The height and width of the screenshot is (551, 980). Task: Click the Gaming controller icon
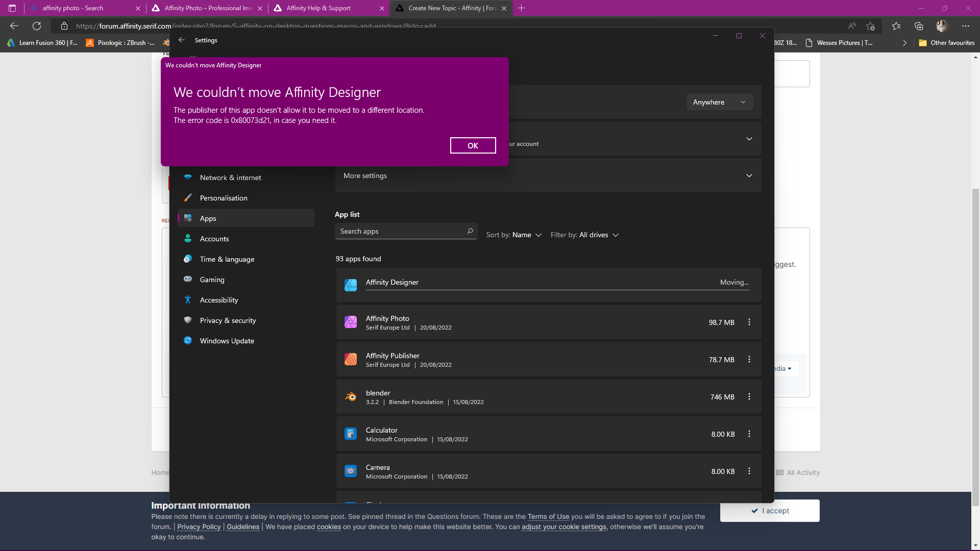[x=188, y=279]
